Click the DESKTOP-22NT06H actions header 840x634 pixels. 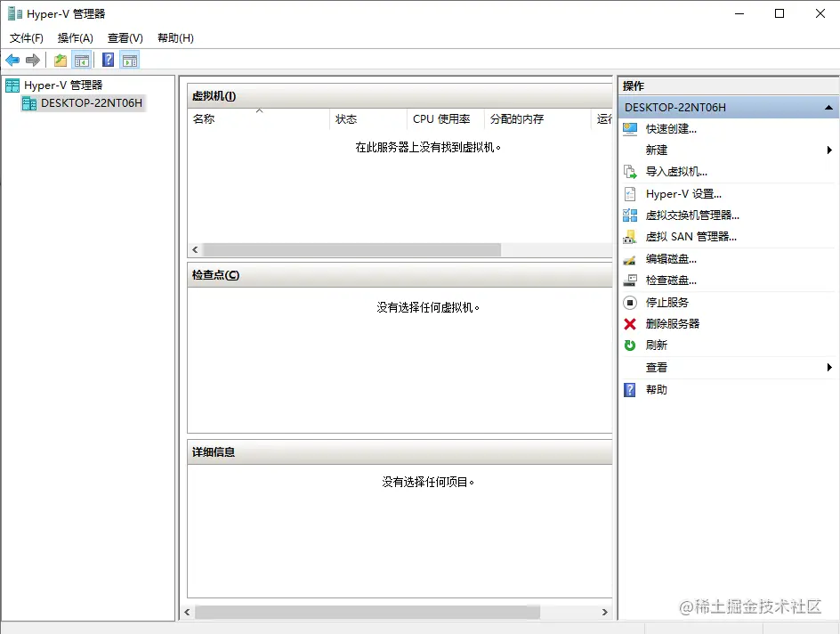pos(729,107)
